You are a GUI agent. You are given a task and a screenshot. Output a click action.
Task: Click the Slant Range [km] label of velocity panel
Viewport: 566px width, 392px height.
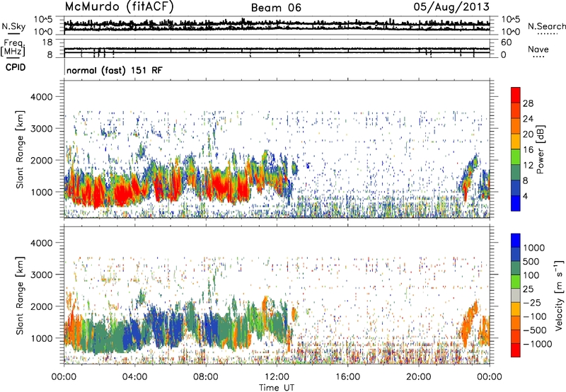21,295
